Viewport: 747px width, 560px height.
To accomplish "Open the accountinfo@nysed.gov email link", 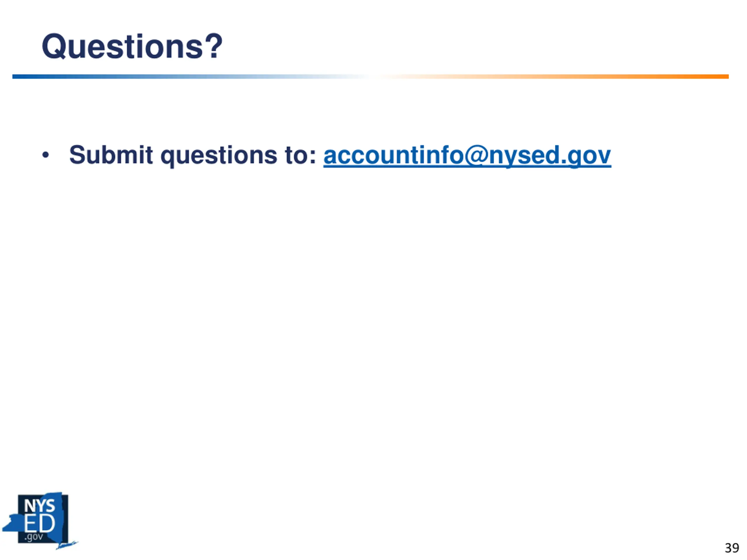I will (467, 156).
